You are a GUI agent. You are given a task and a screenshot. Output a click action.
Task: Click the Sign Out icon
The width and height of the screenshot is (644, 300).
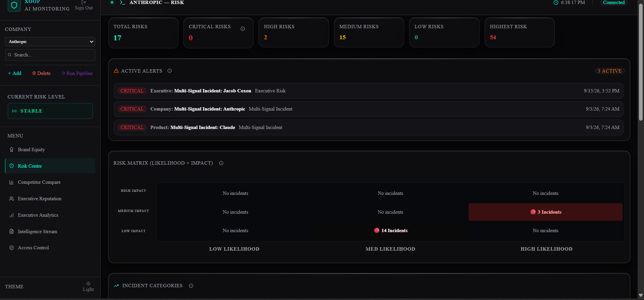84,2
